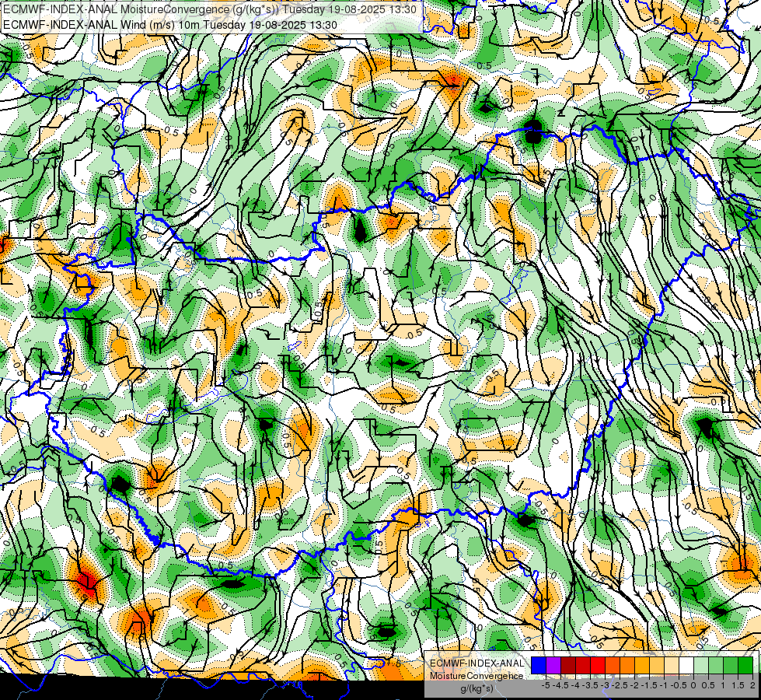Pick the palest green swatch between 0 and 0.5
761x700 pixels.
(701, 666)
